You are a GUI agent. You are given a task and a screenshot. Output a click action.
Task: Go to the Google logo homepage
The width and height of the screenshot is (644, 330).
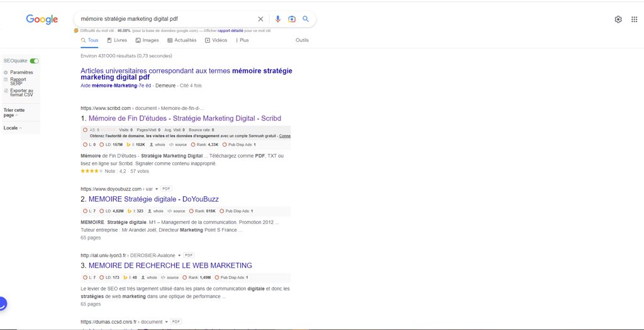tap(42, 19)
